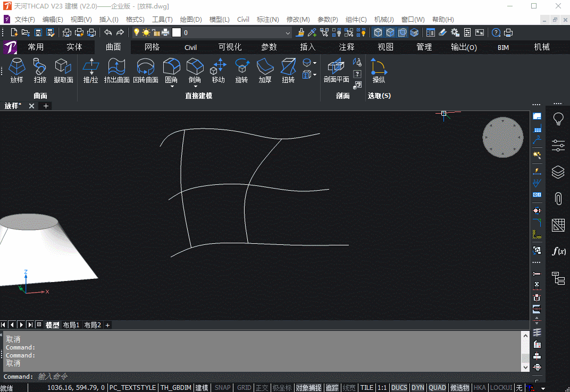This screenshot has width=570, height=392.
Task: Toggle QUAD in status bar
Action: coord(437,388)
